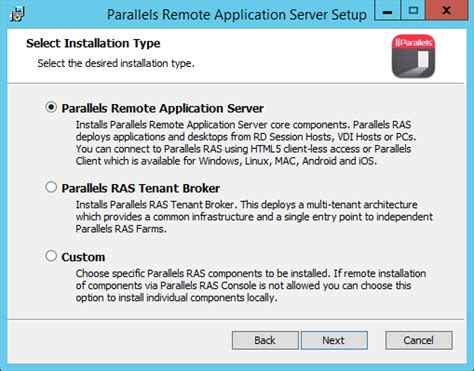Click the bold Custom label text
This screenshot has height=371, width=474.
tap(83, 257)
